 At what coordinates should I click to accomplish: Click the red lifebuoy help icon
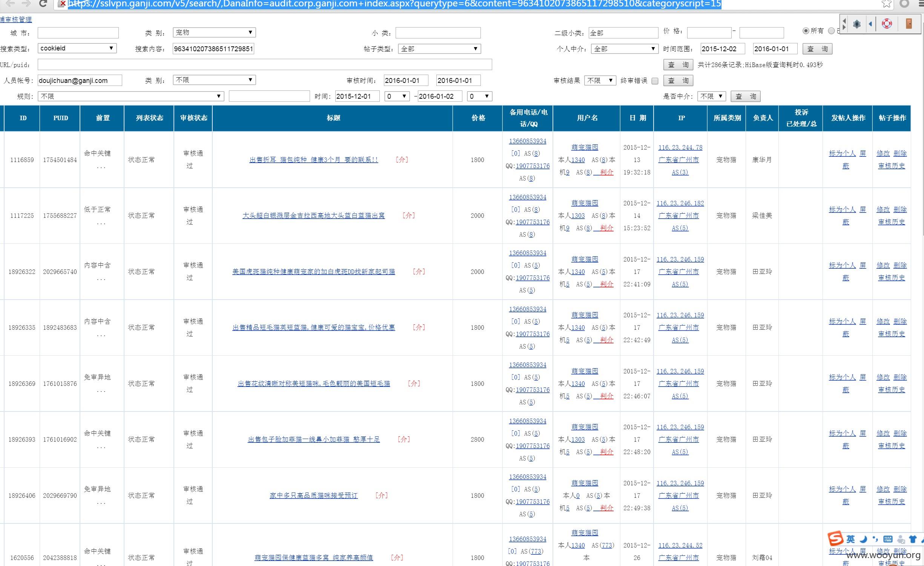(887, 24)
